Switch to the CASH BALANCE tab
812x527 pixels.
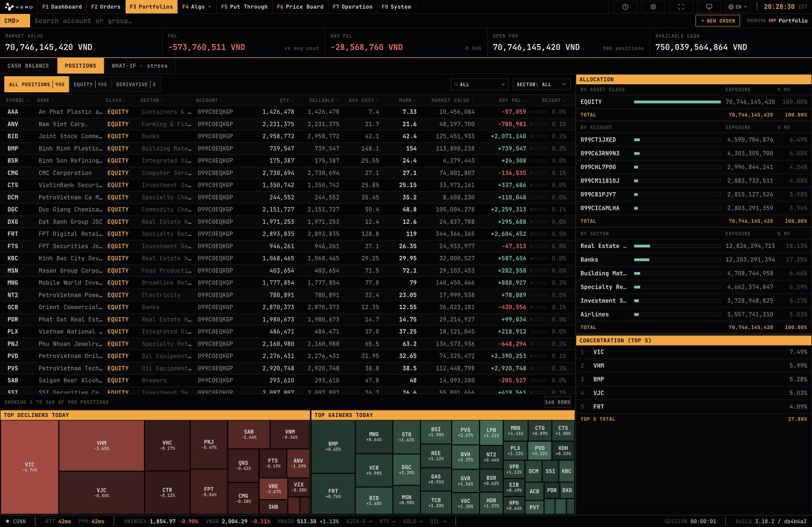coord(28,66)
